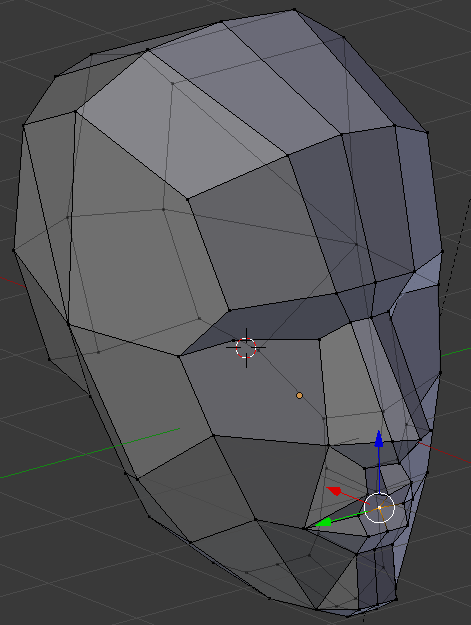Click the blue Z-axis arrow of the transform gizmo
Viewport: 471px width, 625px height.
coord(379,438)
